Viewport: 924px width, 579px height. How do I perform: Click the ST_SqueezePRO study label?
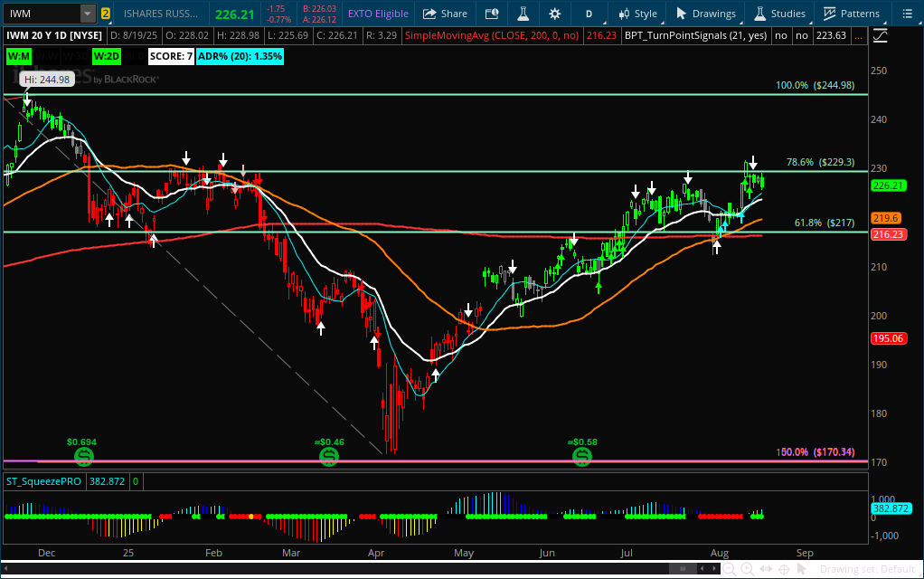[43, 481]
